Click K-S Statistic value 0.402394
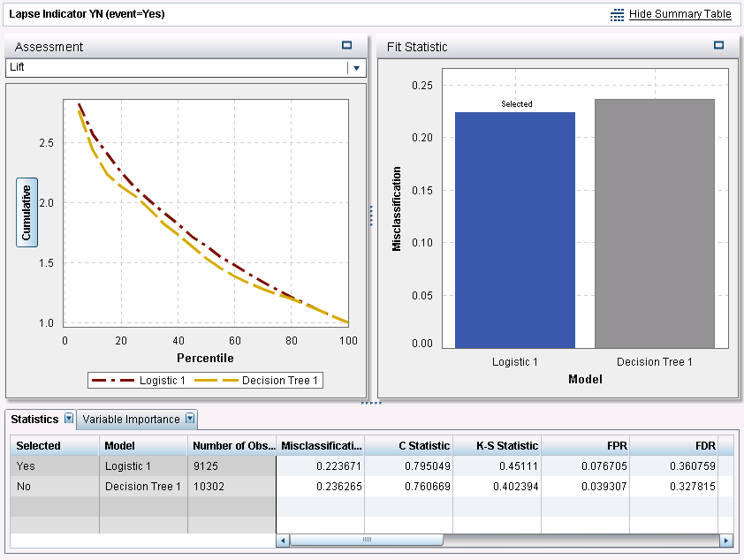744x560 pixels. click(x=516, y=487)
